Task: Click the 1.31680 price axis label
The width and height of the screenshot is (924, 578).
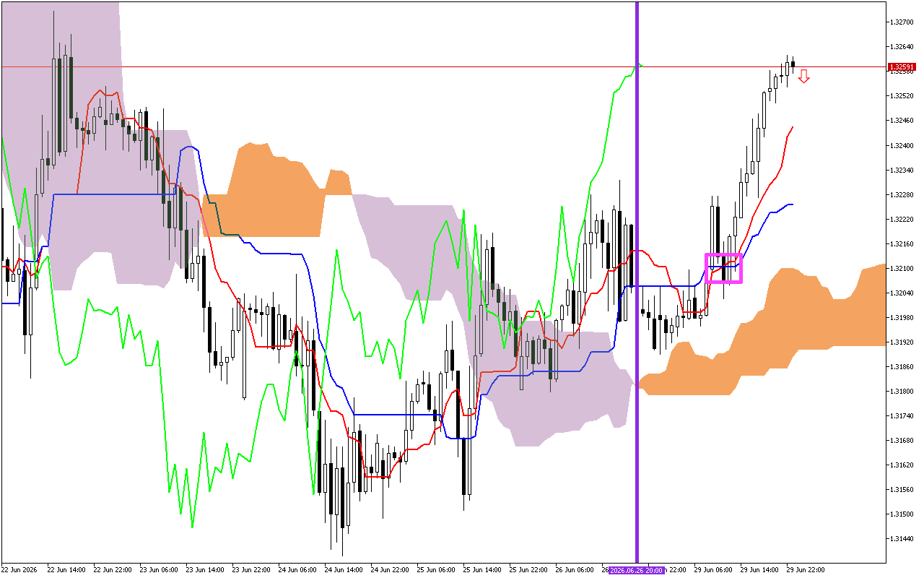Action: [x=901, y=441]
